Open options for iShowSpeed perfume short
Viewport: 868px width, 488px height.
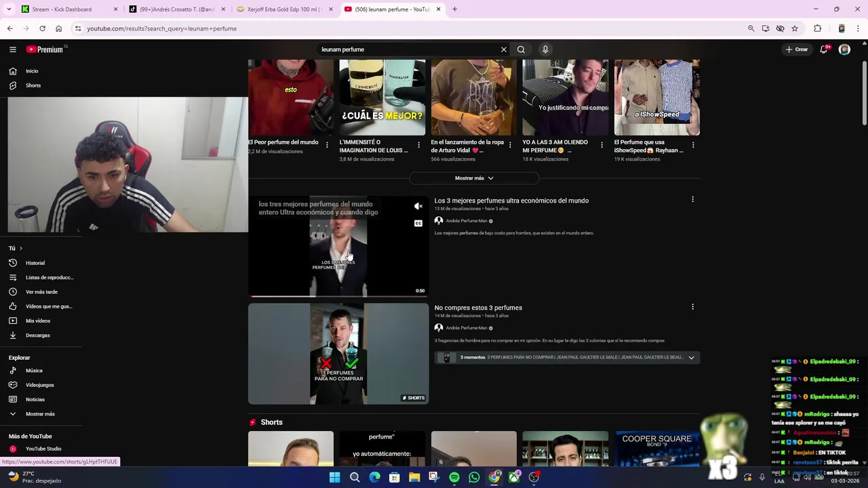(x=693, y=145)
